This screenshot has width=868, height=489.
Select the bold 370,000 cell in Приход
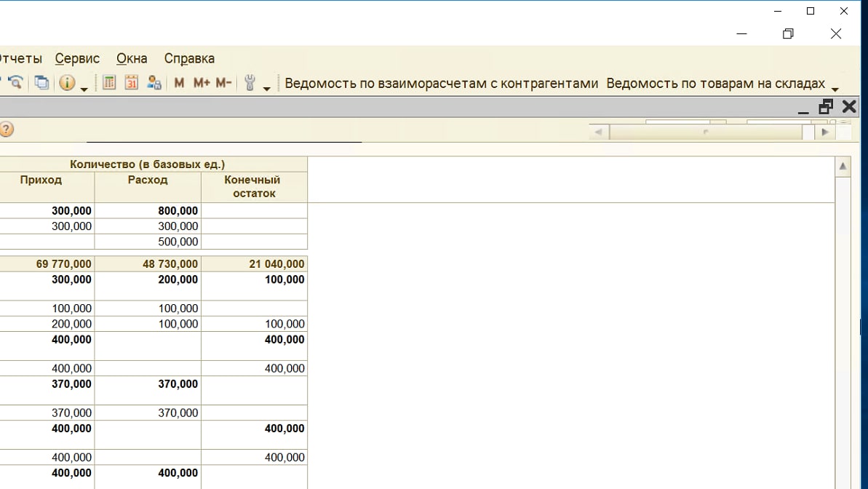coord(47,391)
